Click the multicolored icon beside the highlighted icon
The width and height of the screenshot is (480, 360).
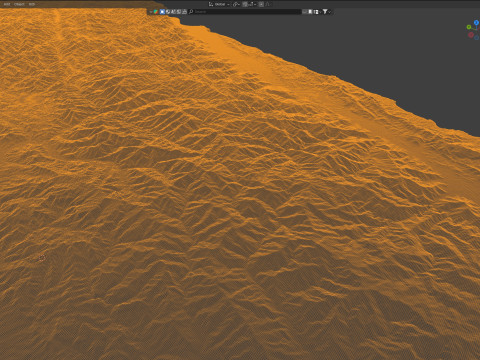156,12
